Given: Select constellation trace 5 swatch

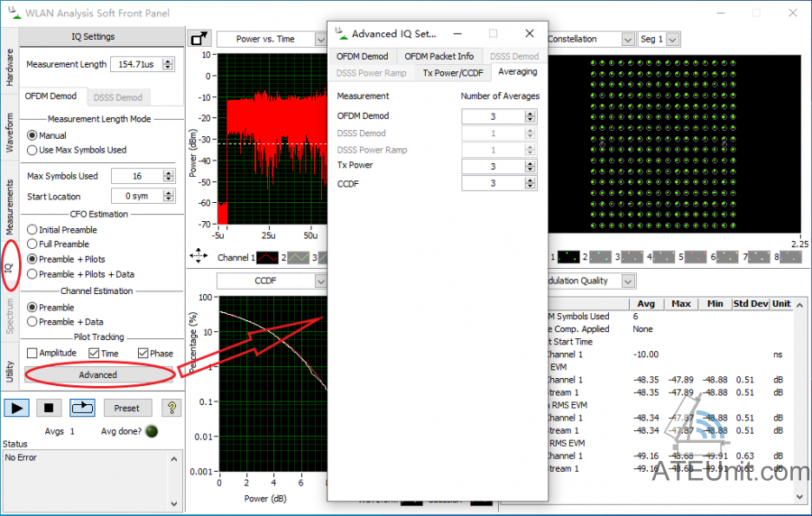Looking at the screenshot, I should tap(696, 257).
